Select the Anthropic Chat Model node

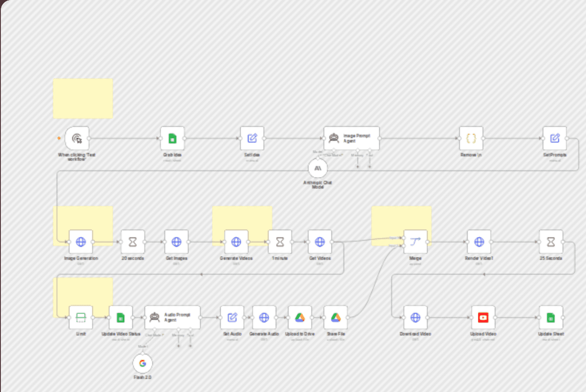click(x=318, y=168)
